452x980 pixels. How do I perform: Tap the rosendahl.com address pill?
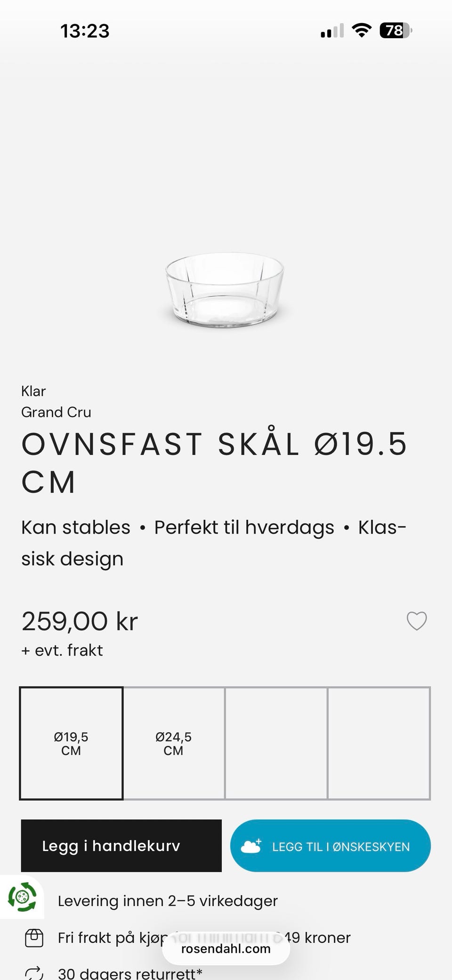(226, 948)
